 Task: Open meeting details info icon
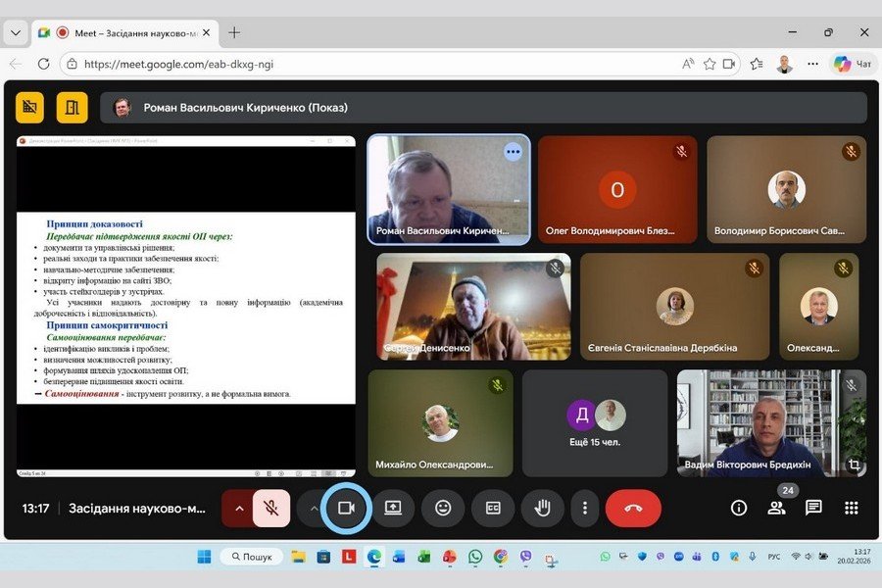point(739,508)
